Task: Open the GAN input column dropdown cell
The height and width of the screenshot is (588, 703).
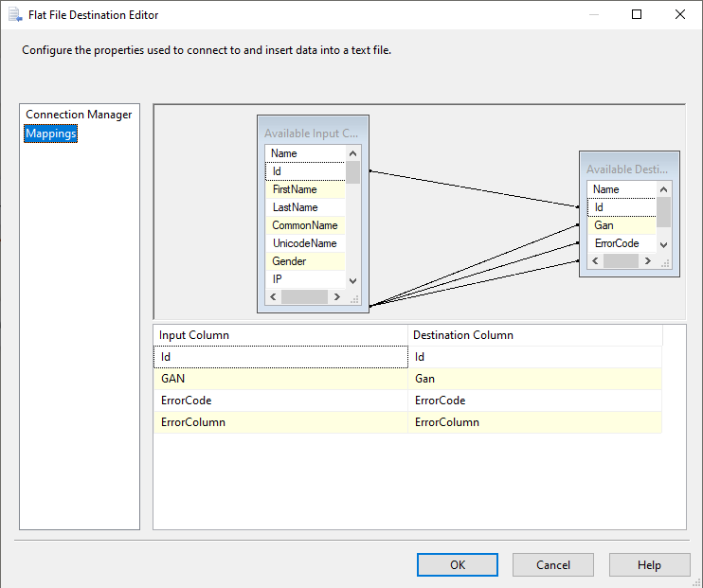Action: 280,379
